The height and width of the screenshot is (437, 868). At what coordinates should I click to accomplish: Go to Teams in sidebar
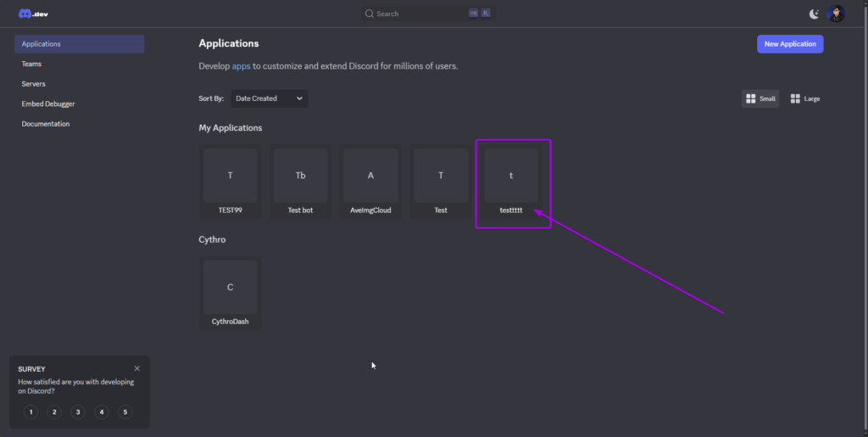[x=31, y=64]
